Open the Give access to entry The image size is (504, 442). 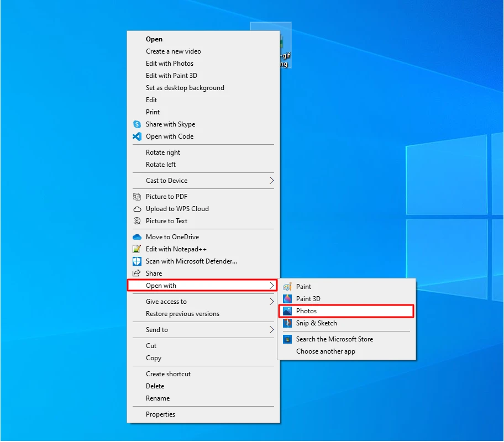pyautogui.click(x=203, y=302)
